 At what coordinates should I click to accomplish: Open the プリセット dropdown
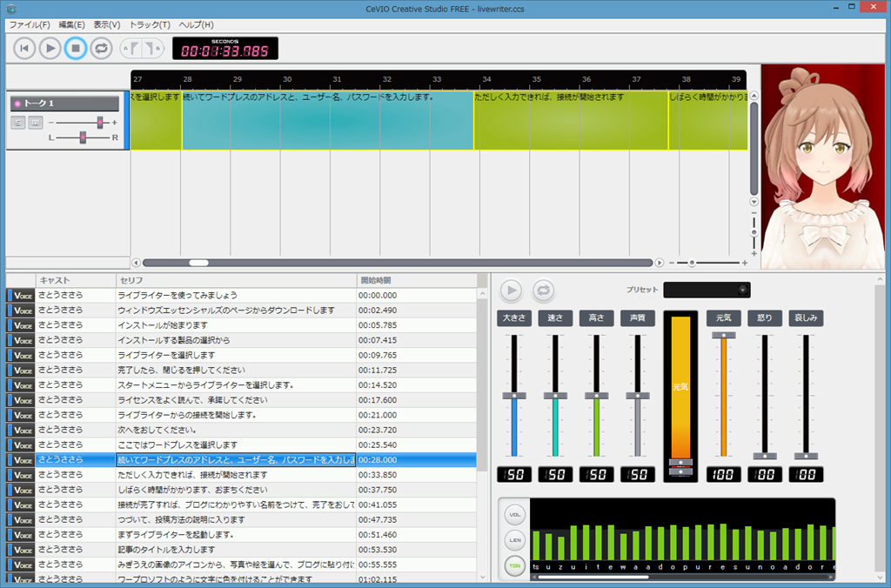(x=707, y=290)
